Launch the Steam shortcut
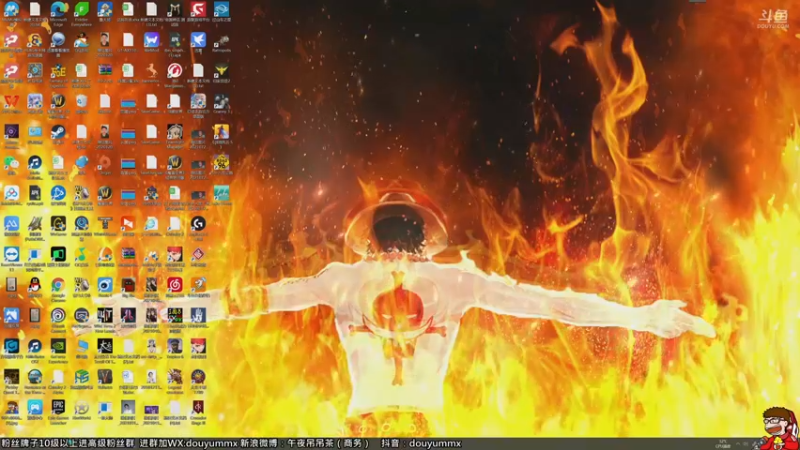The width and height of the screenshot is (800, 450). click(x=58, y=132)
